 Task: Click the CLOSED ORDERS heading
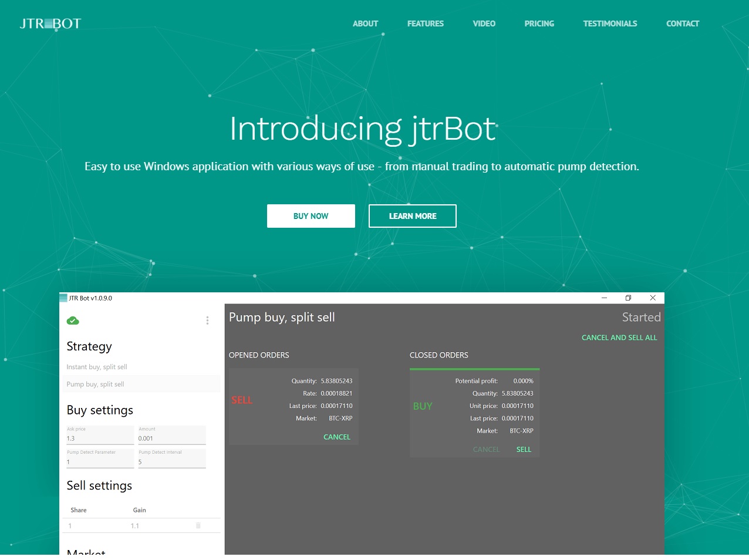[439, 355]
